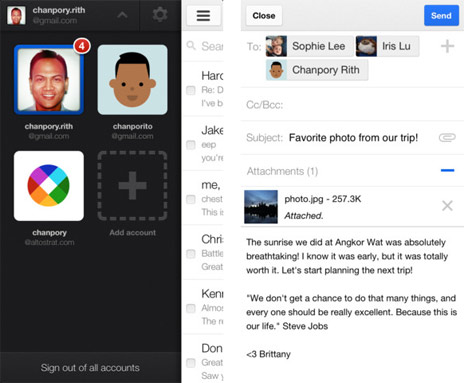
Task: Select Chanpory Rith recipient chip
Action: click(317, 70)
